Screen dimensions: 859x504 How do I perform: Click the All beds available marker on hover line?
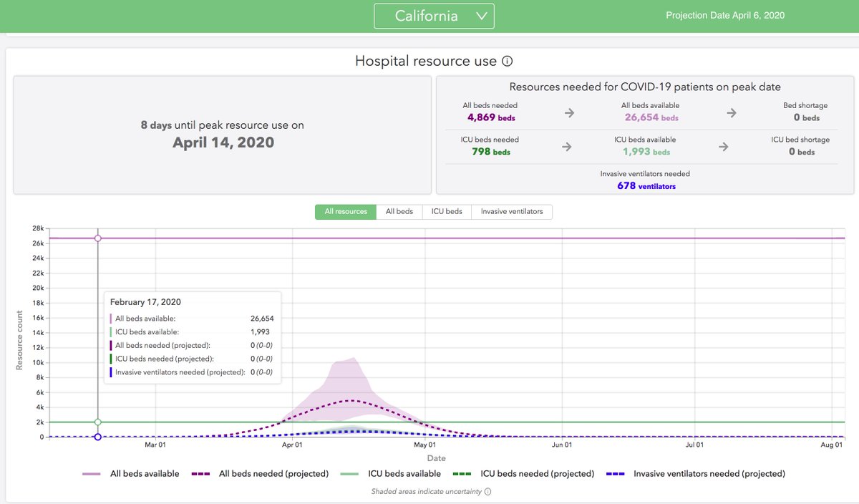point(98,238)
